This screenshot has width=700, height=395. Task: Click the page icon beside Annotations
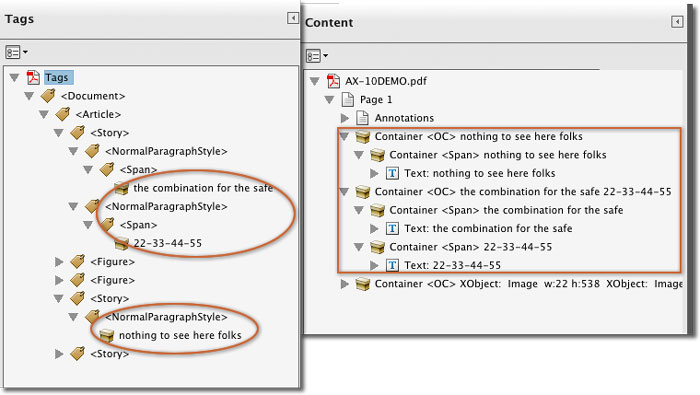pos(362,118)
